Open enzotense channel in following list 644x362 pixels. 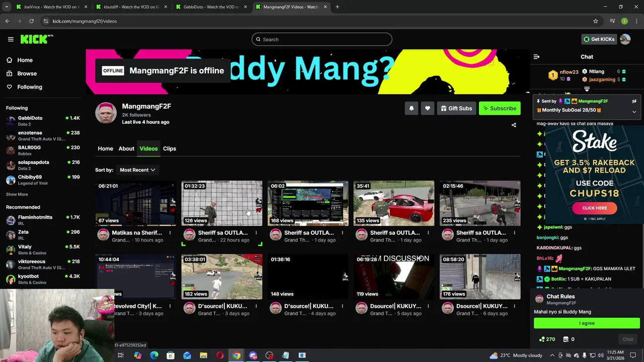coord(43,136)
